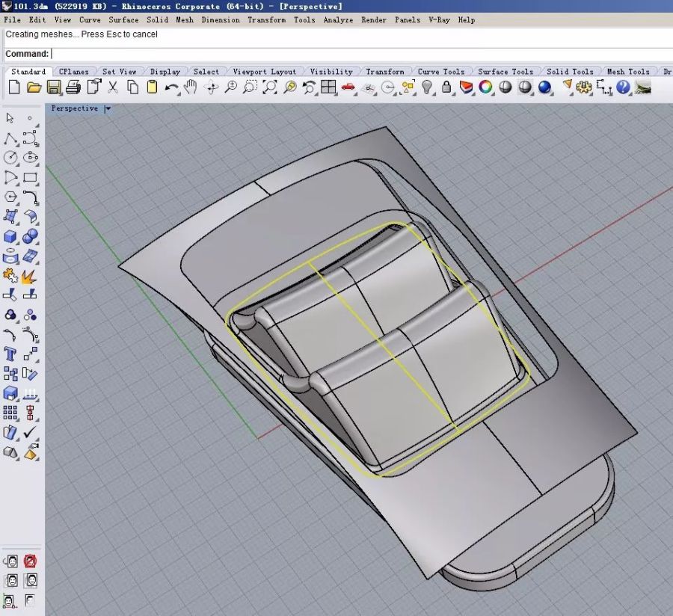Click the Undo arrow icon

[171, 87]
